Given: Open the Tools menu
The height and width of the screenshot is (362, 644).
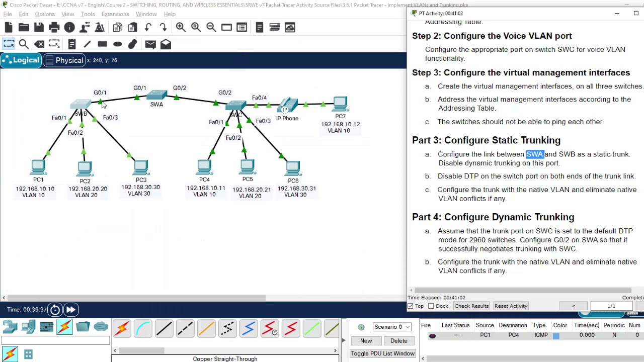Looking at the screenshot, I should tap(88, 14).
